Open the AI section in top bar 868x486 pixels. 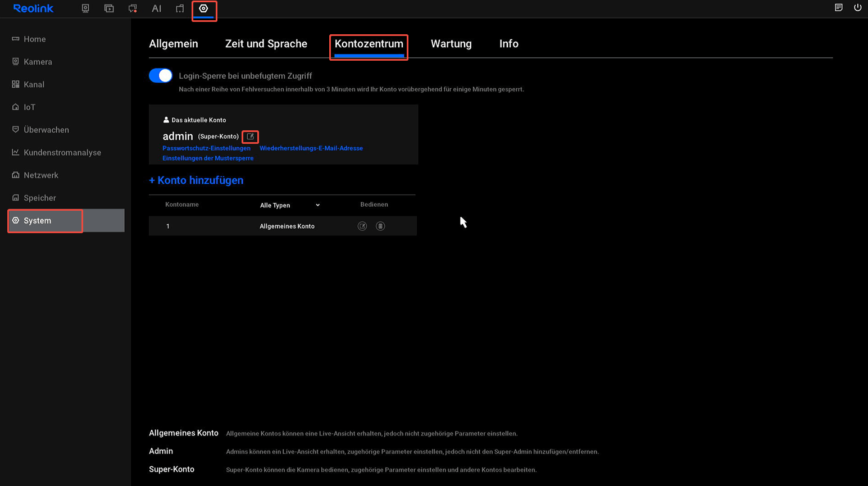click(156, 8)
